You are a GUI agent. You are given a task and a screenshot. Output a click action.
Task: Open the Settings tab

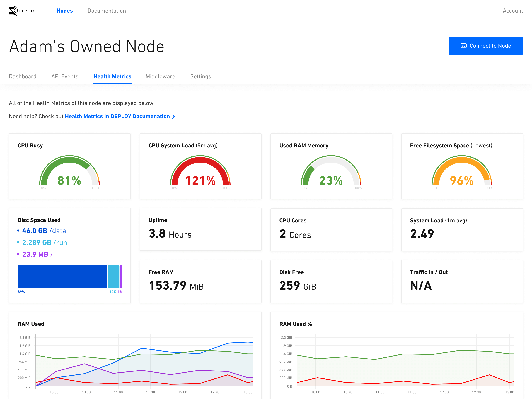(201, 76)
